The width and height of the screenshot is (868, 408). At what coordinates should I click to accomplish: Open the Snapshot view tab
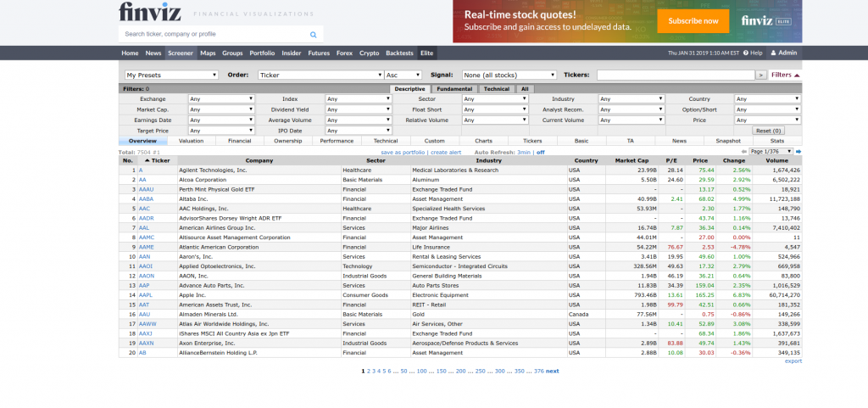[728, 141]
